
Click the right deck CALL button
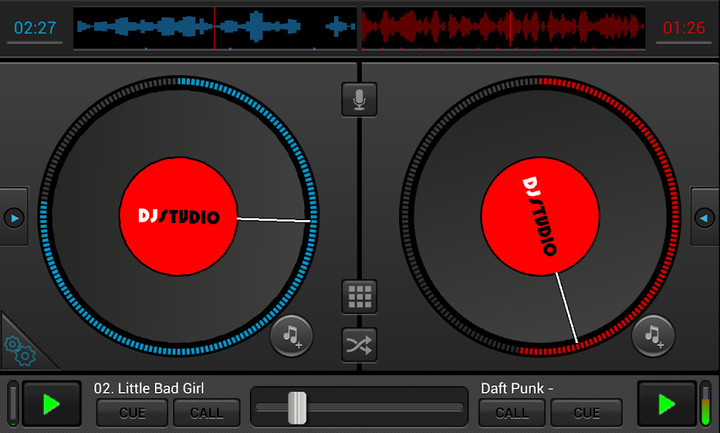[x=512, y=413]
